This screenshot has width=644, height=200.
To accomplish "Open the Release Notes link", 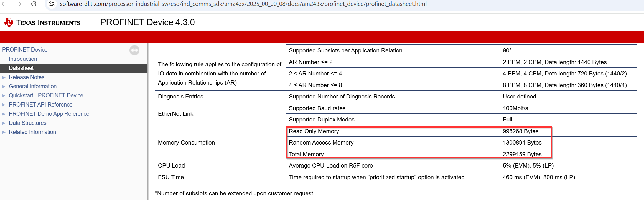I will (27, 77).
